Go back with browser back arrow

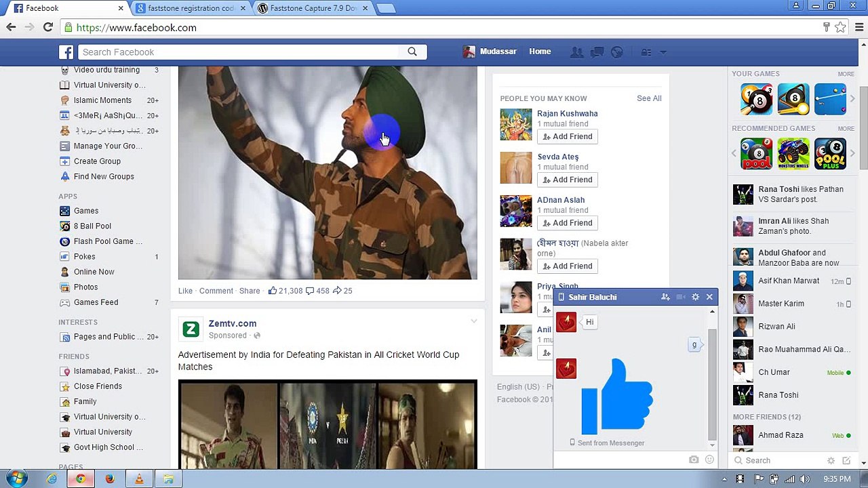tap(11, 27)
